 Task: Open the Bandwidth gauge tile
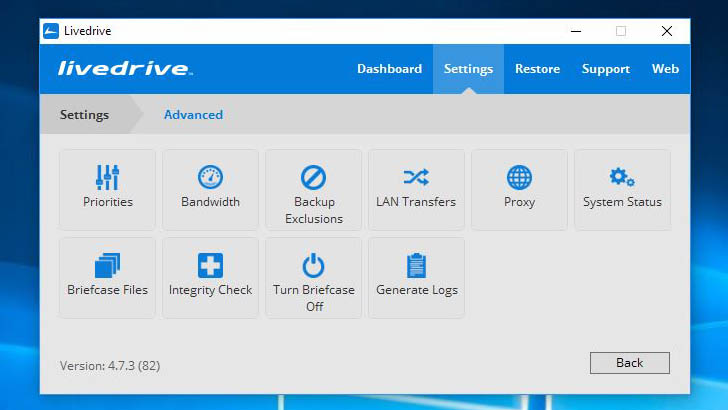click(210, 189)
